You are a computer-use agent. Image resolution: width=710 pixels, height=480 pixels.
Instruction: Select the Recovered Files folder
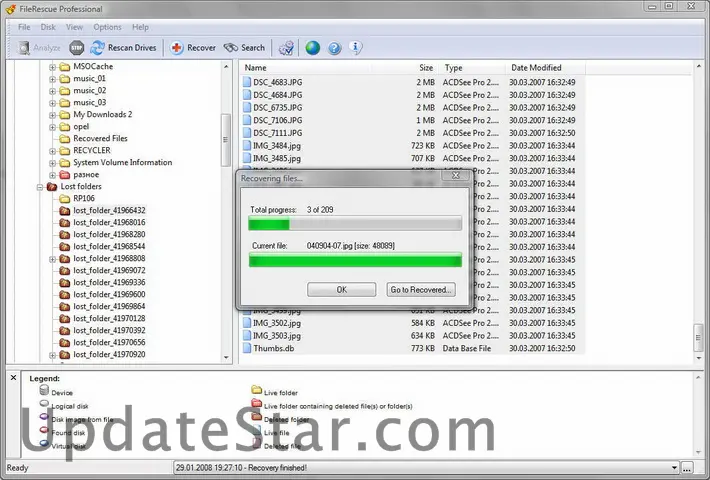click(100, 139)
